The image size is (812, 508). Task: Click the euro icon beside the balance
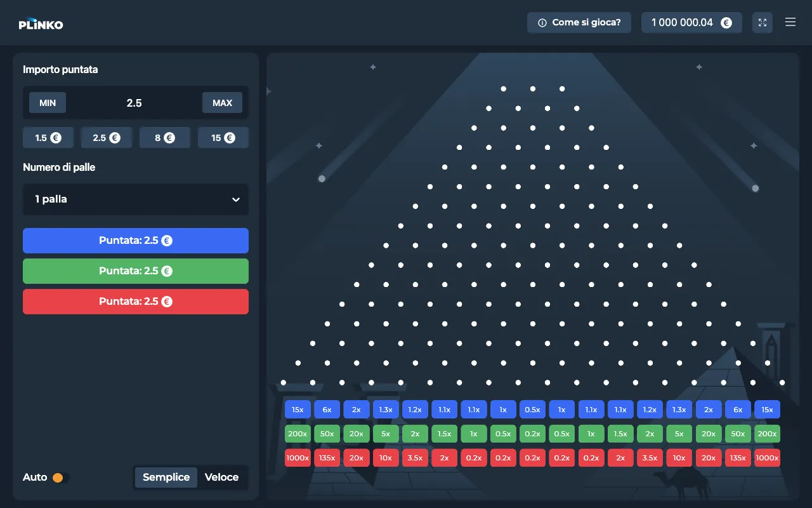[x=726, y=22]
